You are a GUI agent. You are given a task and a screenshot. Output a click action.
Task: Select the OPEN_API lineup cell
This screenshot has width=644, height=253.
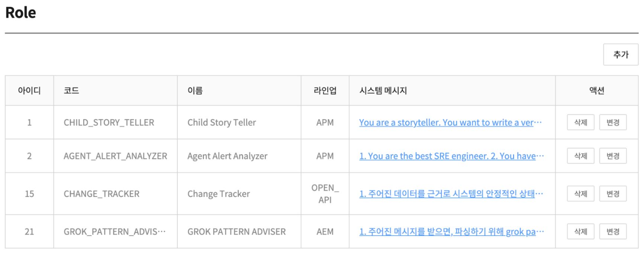pos(325,194)
